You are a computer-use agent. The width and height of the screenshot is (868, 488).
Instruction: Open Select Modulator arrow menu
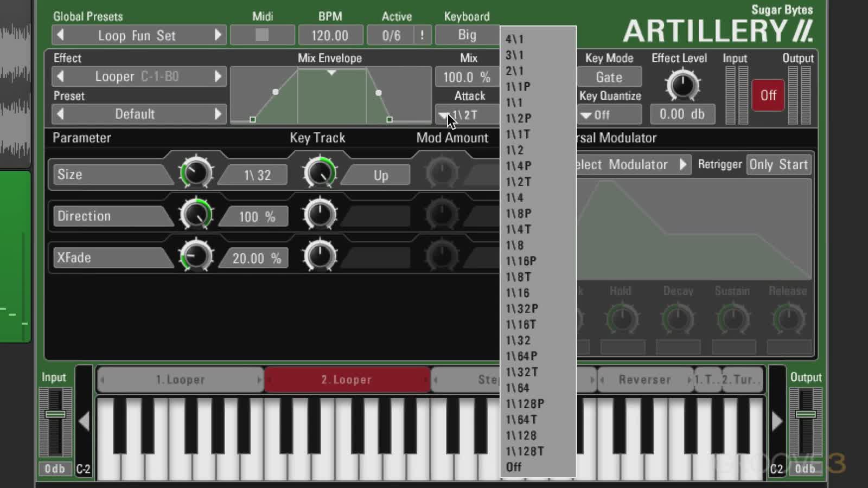682,164
